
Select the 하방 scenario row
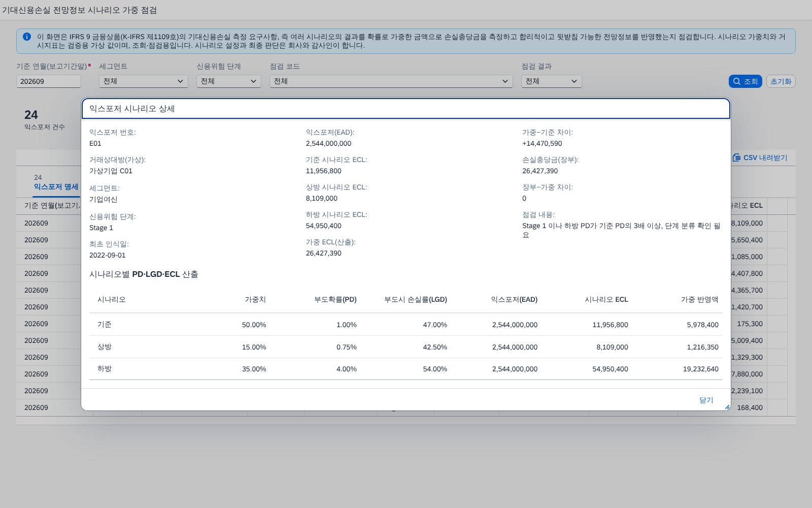click(x=406, y=369)
